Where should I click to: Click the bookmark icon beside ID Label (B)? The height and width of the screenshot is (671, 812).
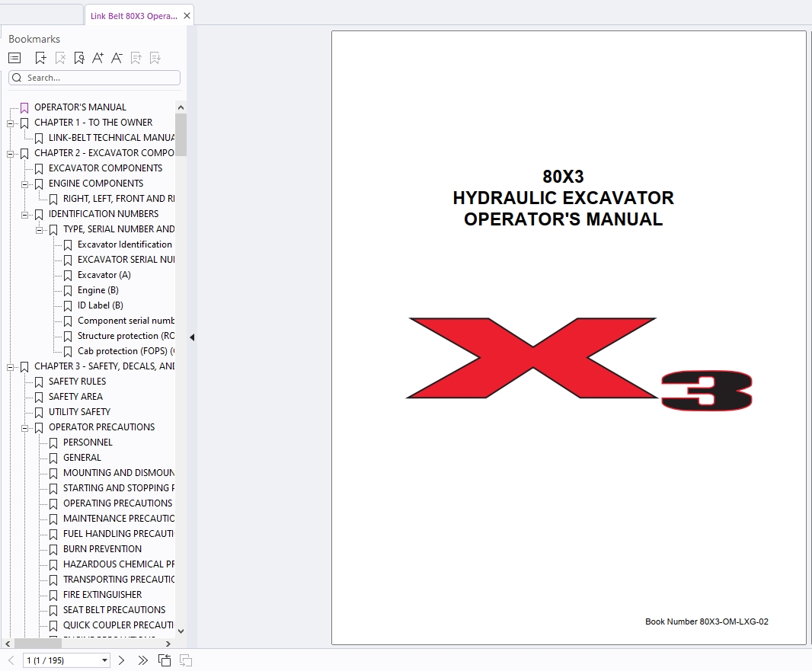68,306
